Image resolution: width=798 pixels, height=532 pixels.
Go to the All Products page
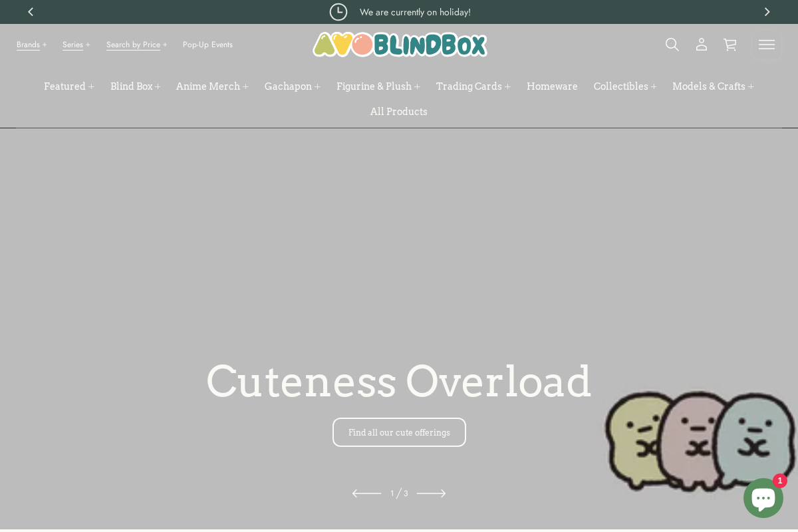[x=398, y=112]
